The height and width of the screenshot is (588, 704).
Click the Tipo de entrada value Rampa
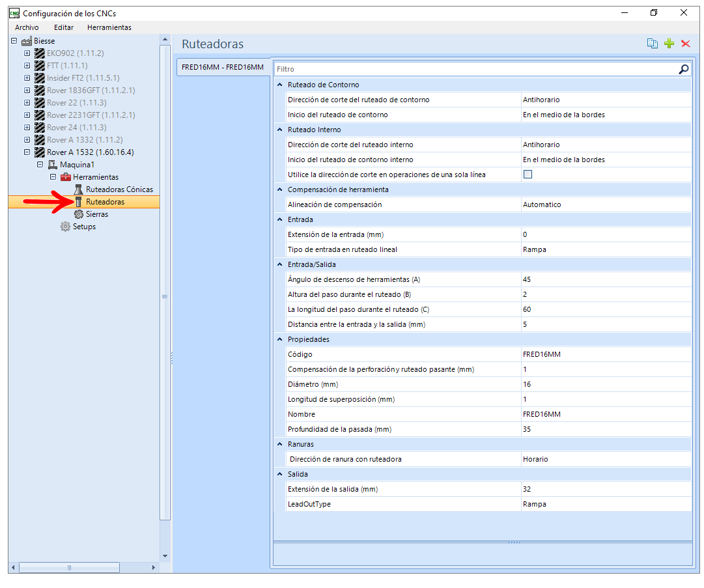tap(606, 249)
